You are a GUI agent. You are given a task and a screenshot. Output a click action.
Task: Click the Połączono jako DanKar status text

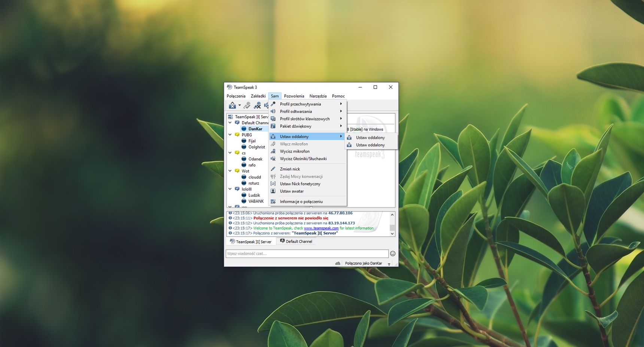click(363, 263)
